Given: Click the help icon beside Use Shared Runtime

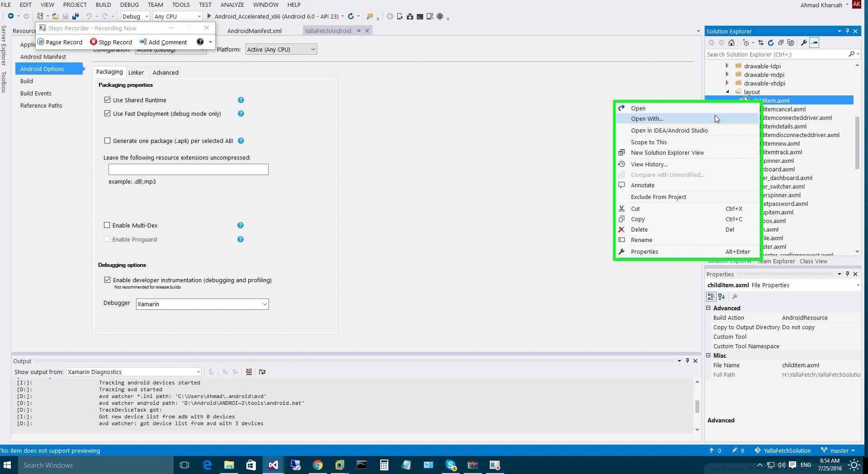Looking at the screenshot, I should [x=241, y=100].
